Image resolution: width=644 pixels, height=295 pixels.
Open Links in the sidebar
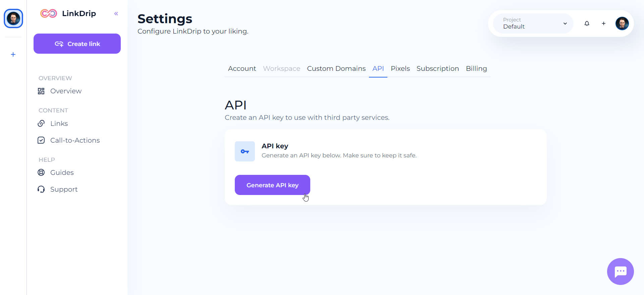tap(59, 124)
